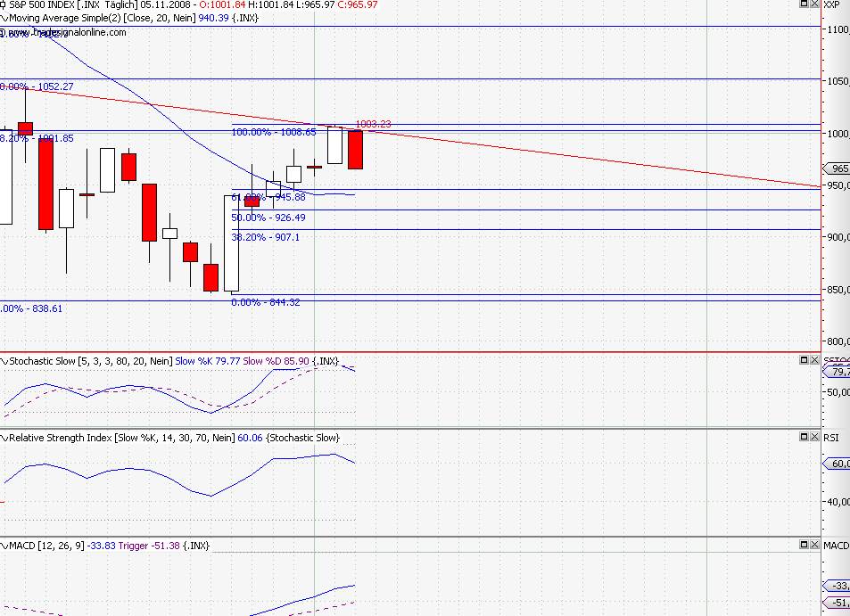Maximize the S&P 500 price chart pane
The width and height of the screenshot is (850, 616).
[x=804, y=4]
